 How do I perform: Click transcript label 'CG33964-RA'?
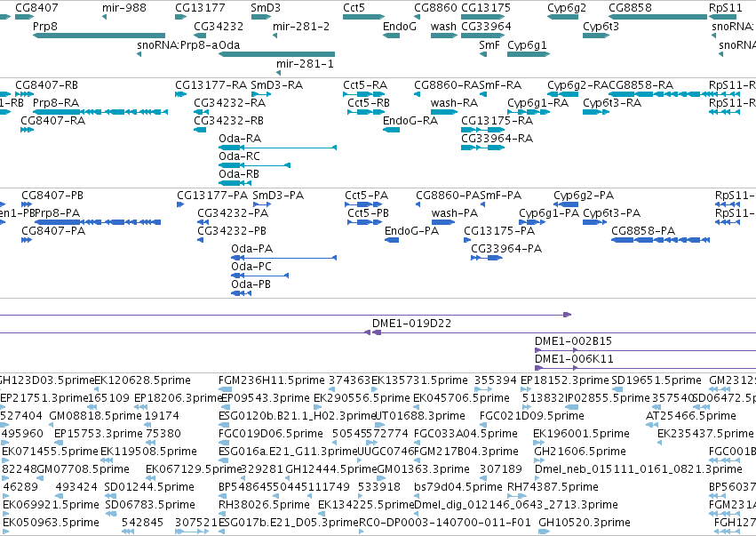pos(497,139)
